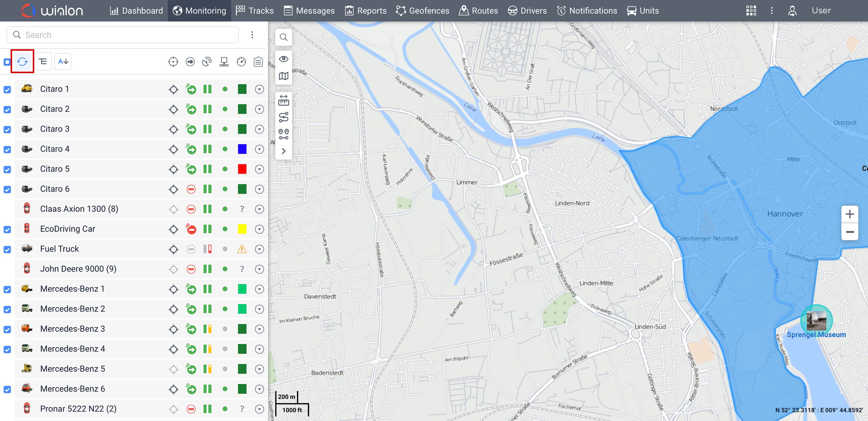Zoom in the map

coord(849,214)
